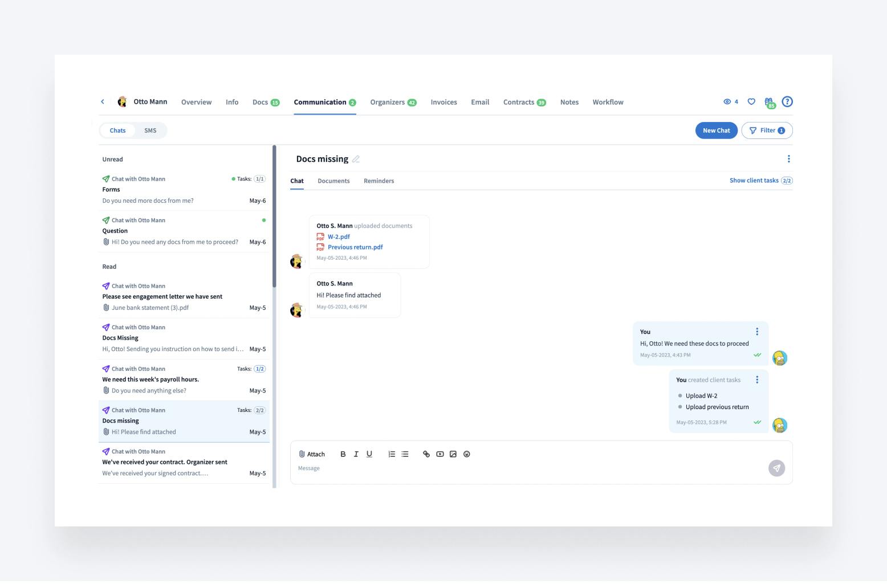The height and width of the screenshot is (588, 887).
Task: Open the Reminders tab in chat
Action: 379,181
